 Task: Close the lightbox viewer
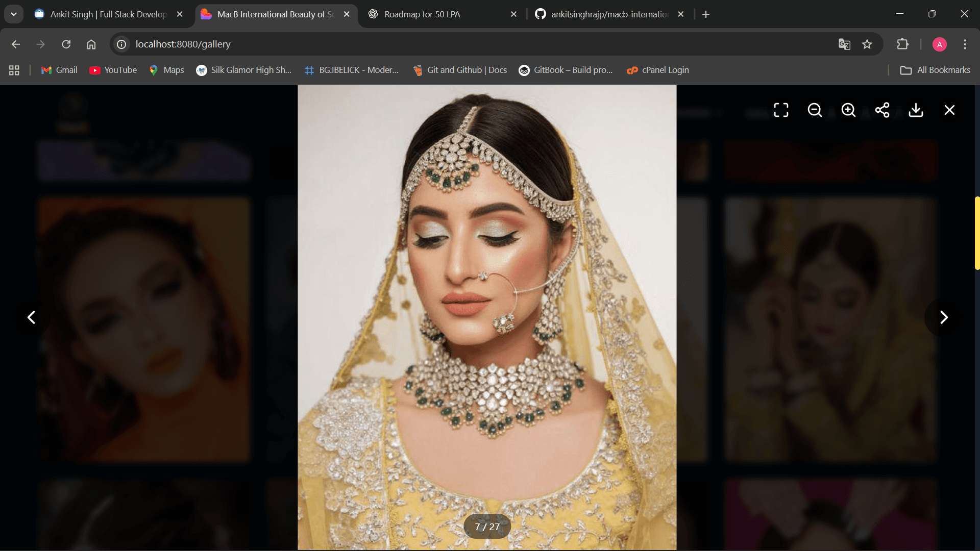point(949,110)
